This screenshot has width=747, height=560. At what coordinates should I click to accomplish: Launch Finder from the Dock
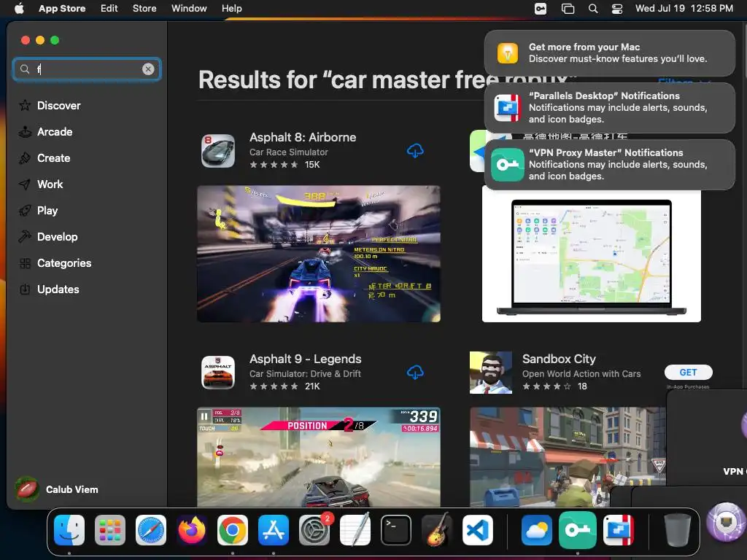tap(69, 530)
